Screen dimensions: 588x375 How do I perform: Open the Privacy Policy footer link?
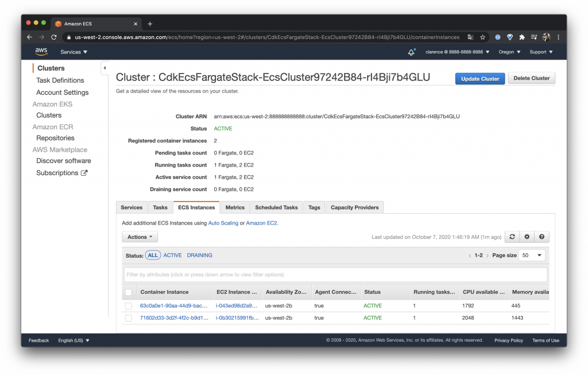(509, 341)
